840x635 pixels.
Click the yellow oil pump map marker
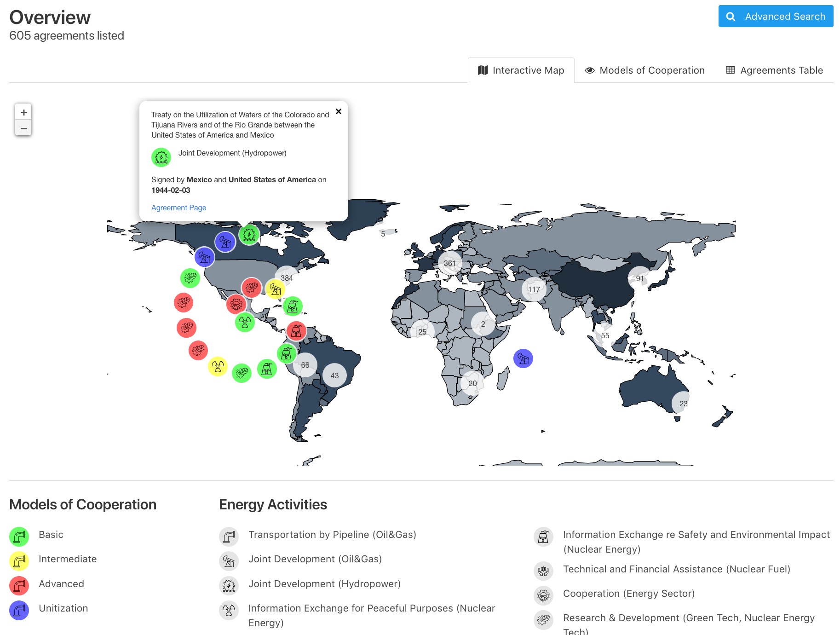coord(275,289)
